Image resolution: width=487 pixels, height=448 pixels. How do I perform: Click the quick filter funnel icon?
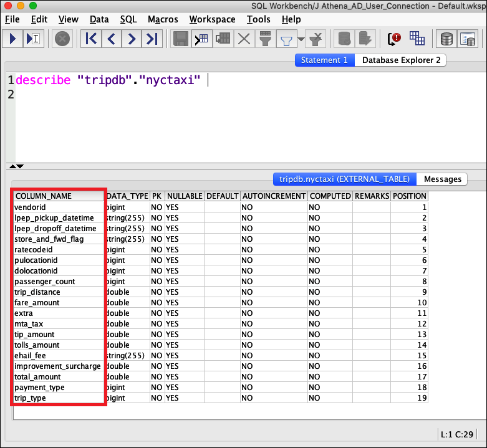pos(286,39)
